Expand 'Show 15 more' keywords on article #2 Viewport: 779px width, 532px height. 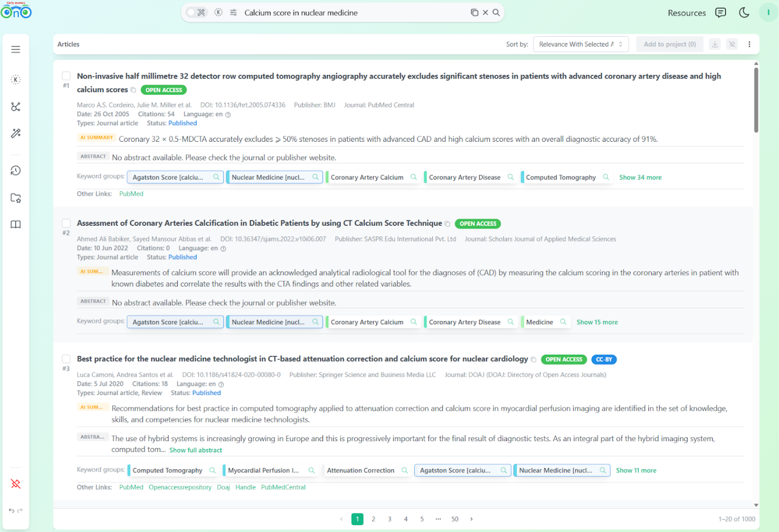(597, 322)
